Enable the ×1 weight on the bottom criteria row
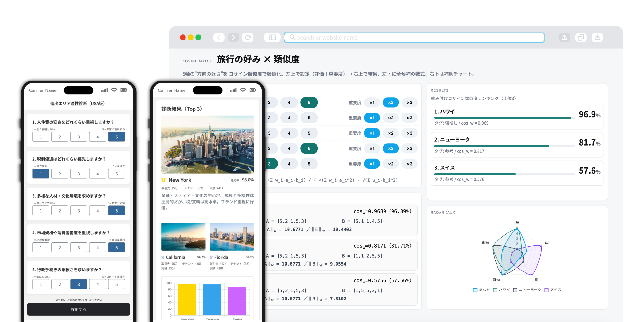Screen dimensions: 644x322 click(372, 164)
